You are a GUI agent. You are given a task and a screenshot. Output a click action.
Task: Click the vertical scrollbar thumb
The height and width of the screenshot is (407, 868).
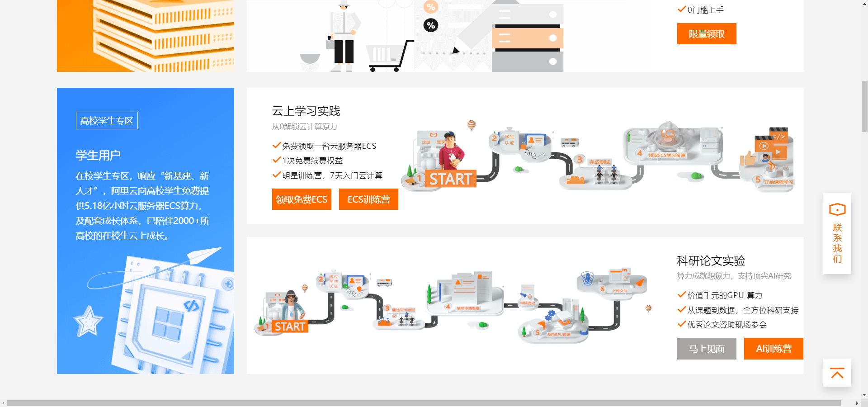(864, 106)
